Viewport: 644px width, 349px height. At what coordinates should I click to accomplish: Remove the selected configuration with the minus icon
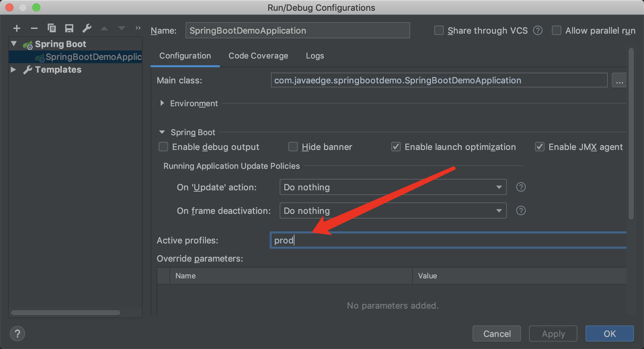[x=34, y=28]
